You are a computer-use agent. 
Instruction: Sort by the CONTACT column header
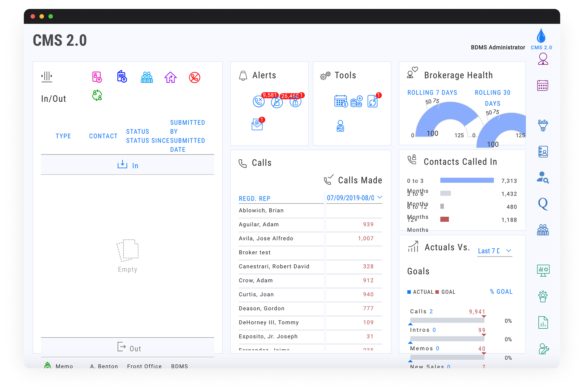click(103, 136)
